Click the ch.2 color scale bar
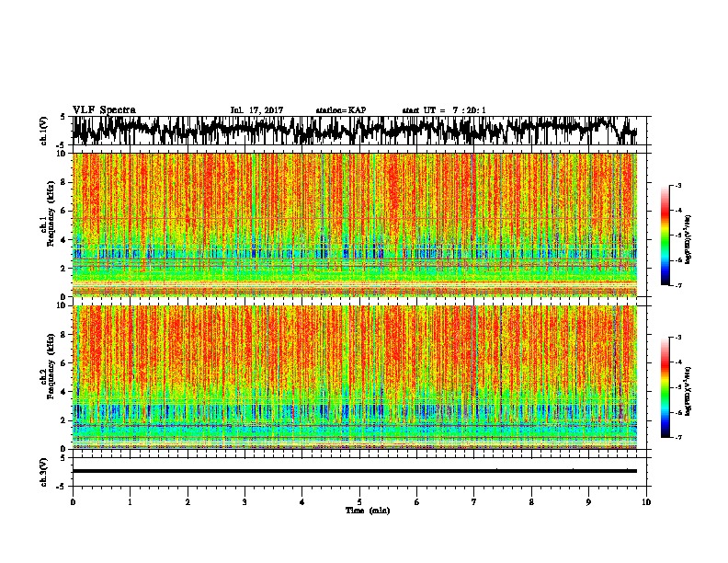The image size is (728, 563). [665, 387]
